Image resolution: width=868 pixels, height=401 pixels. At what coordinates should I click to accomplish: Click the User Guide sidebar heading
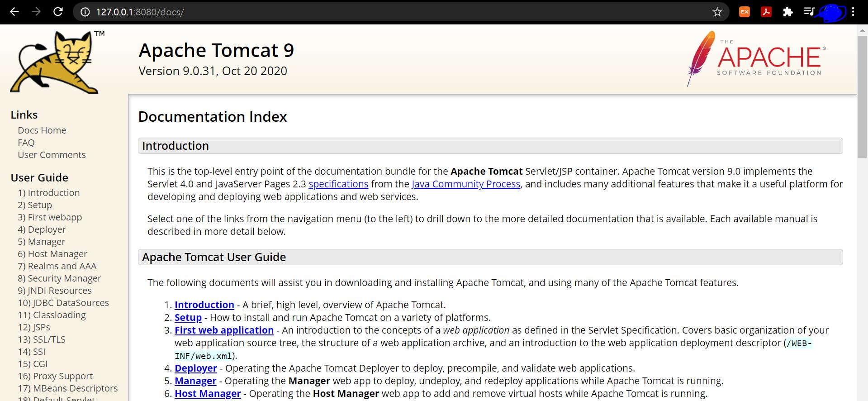pos(39,178)
